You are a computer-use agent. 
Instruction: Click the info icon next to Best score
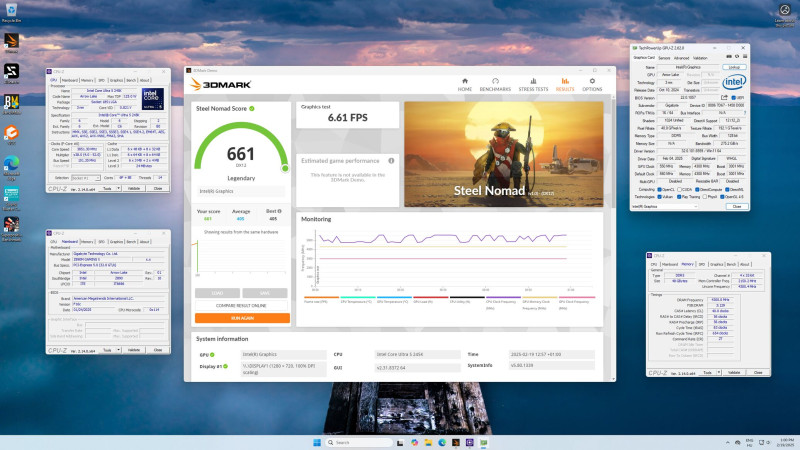tap(280, 211)
